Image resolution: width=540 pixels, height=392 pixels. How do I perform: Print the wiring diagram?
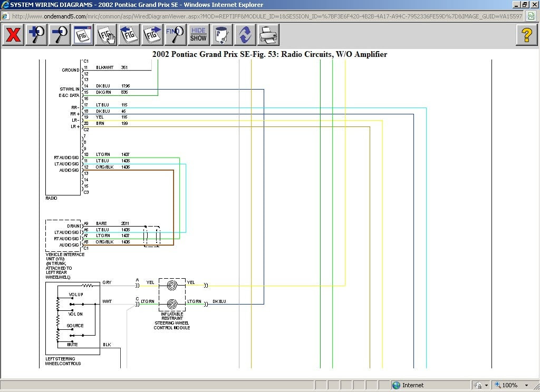(268, 35)
